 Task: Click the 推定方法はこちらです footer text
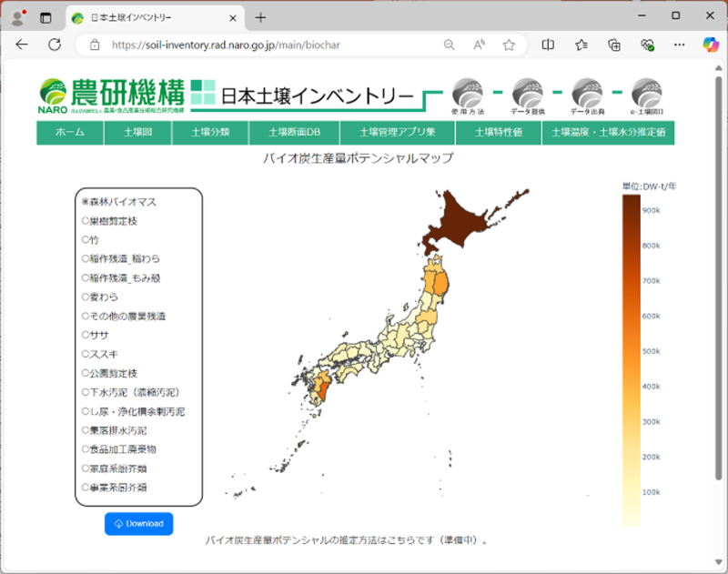pyautogui.click(x=346, y=540)
